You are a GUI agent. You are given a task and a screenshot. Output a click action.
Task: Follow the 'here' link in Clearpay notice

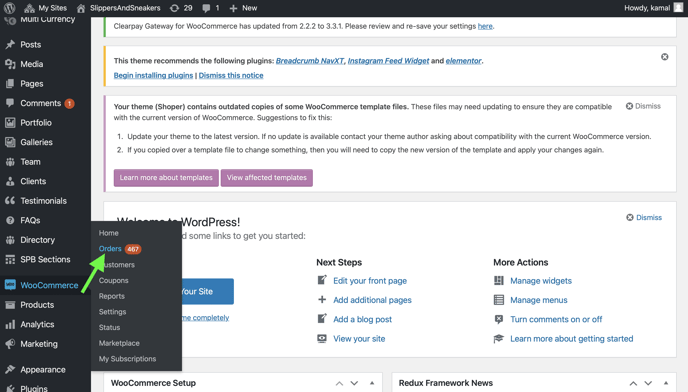(x=485, y=26)
